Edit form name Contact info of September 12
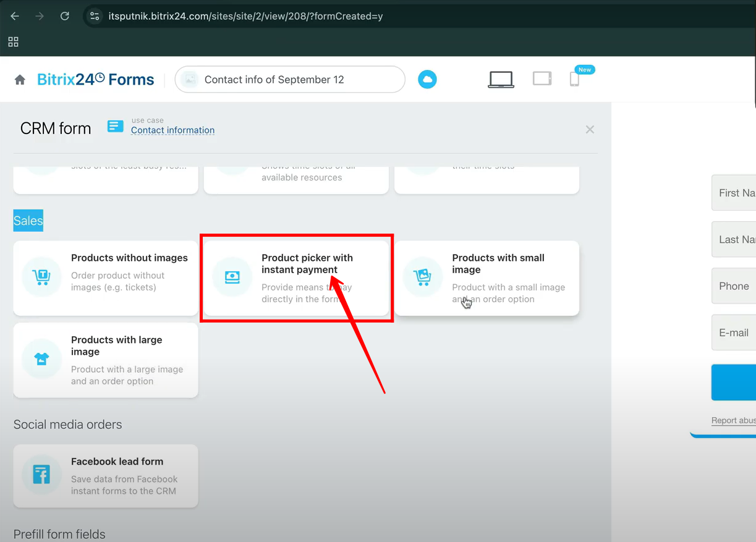This screenshot has width=756, height=542. (289, 80)
